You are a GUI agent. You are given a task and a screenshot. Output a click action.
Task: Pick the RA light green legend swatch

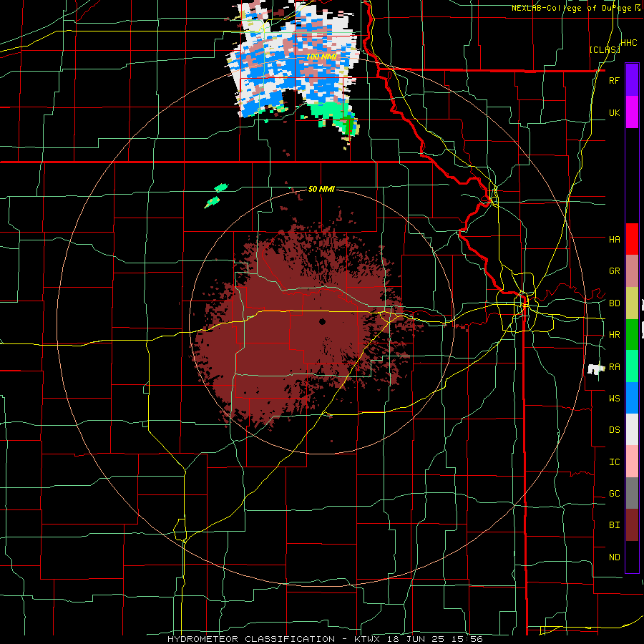(632, 366)
